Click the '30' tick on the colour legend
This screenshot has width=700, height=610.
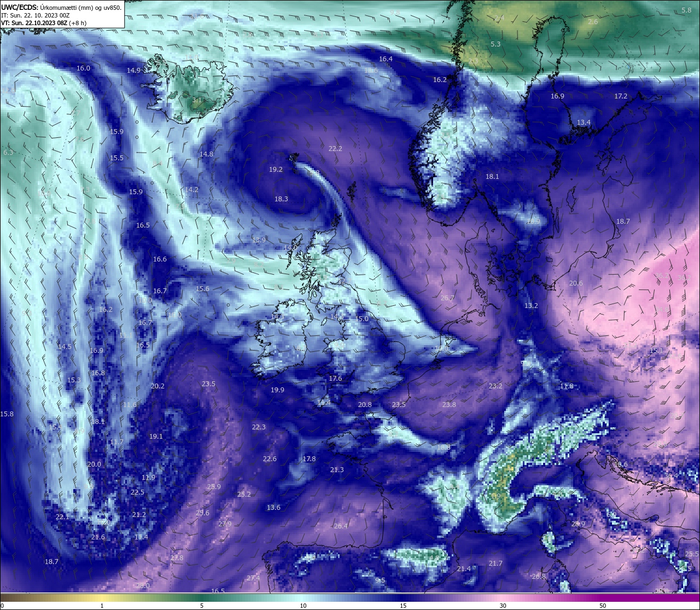[503, 606]
